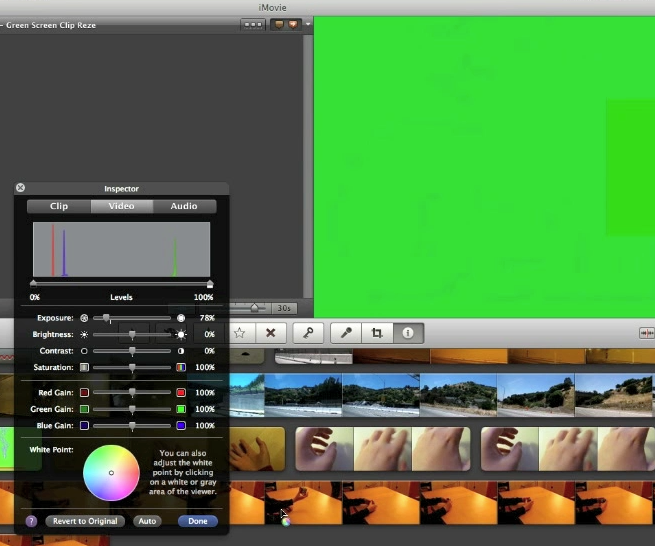The height and width of the screenshot is (546, 655).
Task: Switch to the Audio tab
Action: point(184,206)
